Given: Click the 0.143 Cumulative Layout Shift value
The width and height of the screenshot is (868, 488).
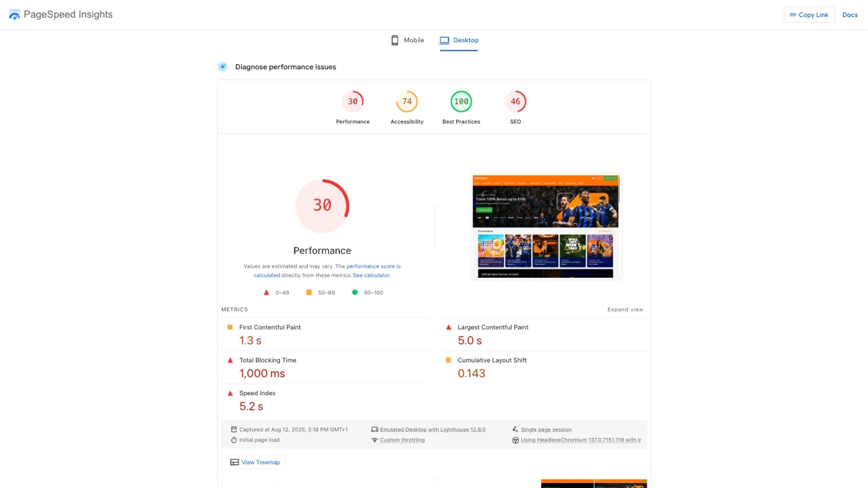Looking at the screenshot, I should click(472, 373).
